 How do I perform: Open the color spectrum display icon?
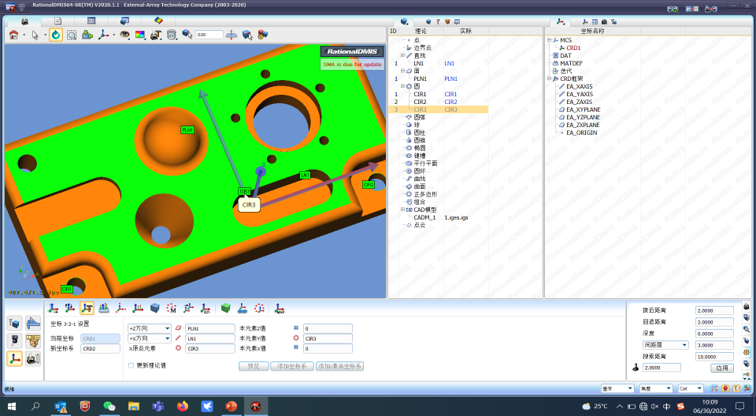tap(140, 35)
